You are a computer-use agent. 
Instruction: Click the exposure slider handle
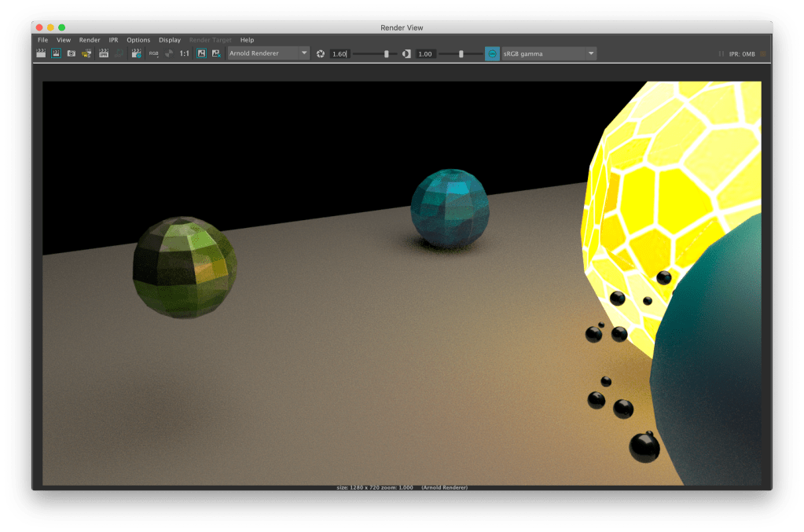coord(386,53)
